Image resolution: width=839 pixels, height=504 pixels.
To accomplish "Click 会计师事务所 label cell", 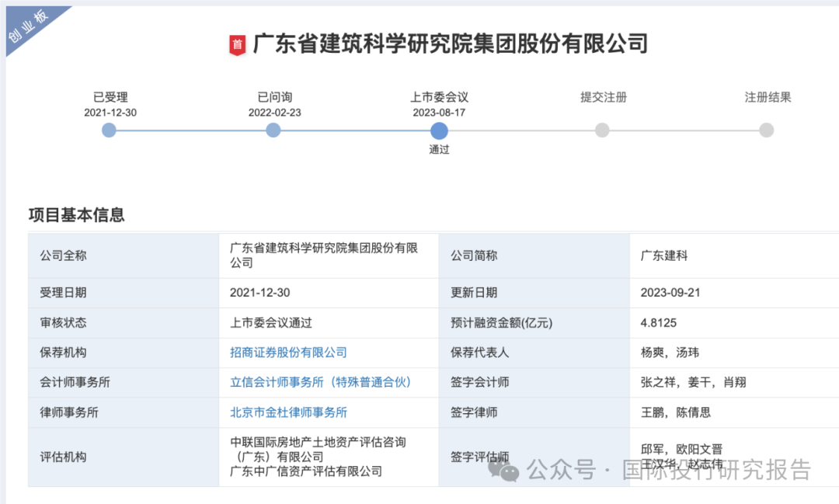I will point(124,383).
